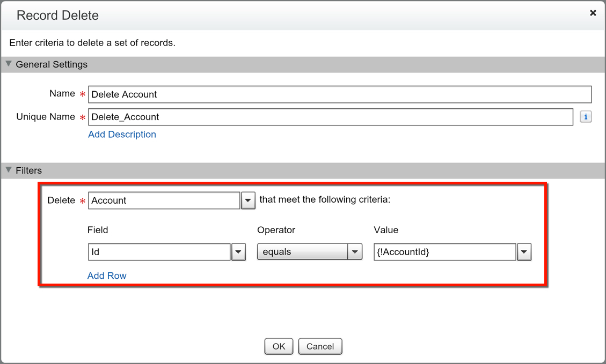Select the equals Operator combo box
Image resolution: width=606 pixels, height=364 pixels.
[x=302, y=252]
